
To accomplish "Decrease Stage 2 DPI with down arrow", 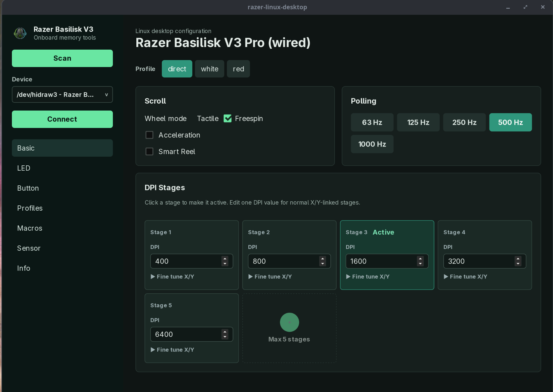I will click(x=323, y=264).
